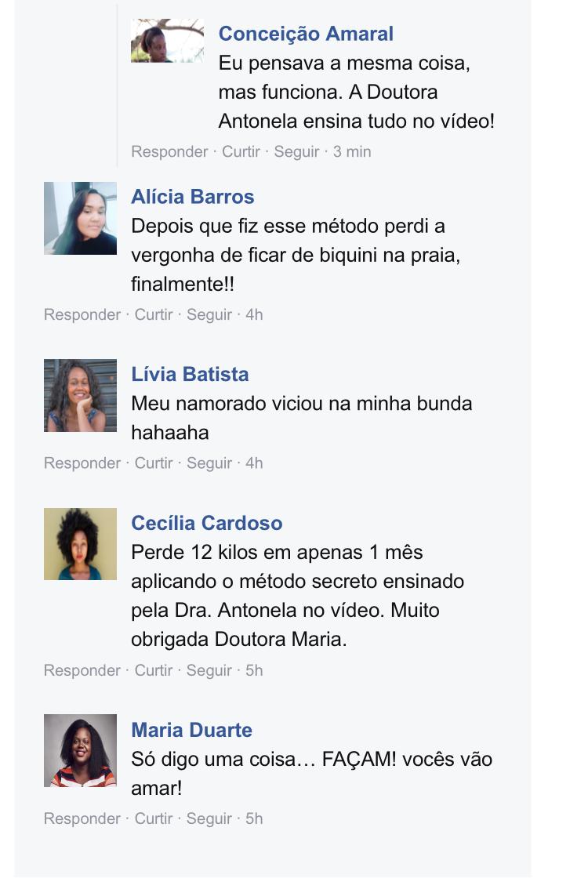This screenshot has height=878, width=588.
Task: Open Cecília Cardoso's profile picture
Action: [x=80, y=544]
